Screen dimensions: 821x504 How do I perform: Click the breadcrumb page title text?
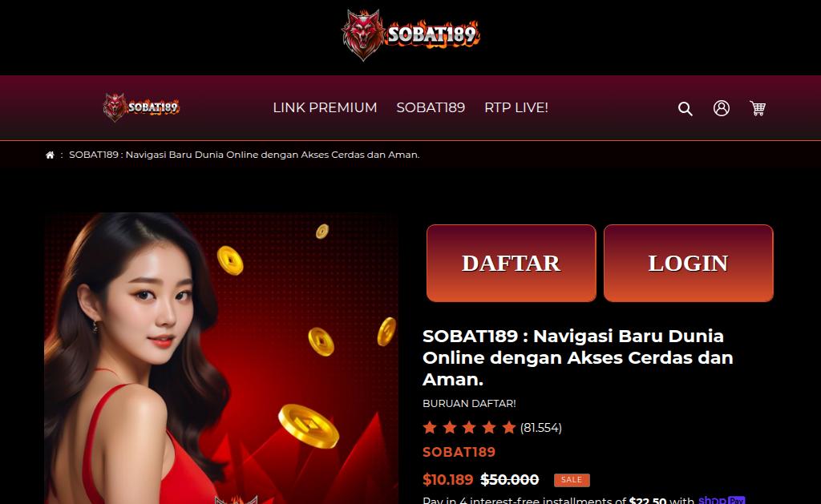[x=244, y=155]
